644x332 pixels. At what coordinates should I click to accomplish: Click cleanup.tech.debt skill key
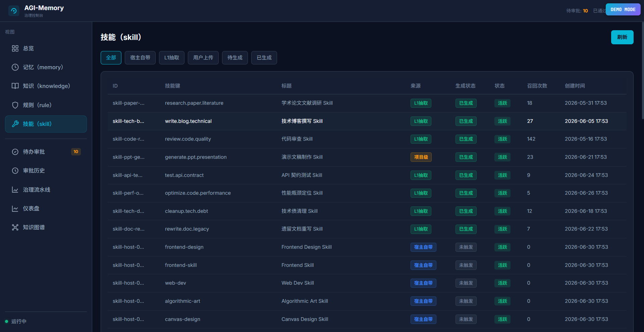click(x=186, y=211)
